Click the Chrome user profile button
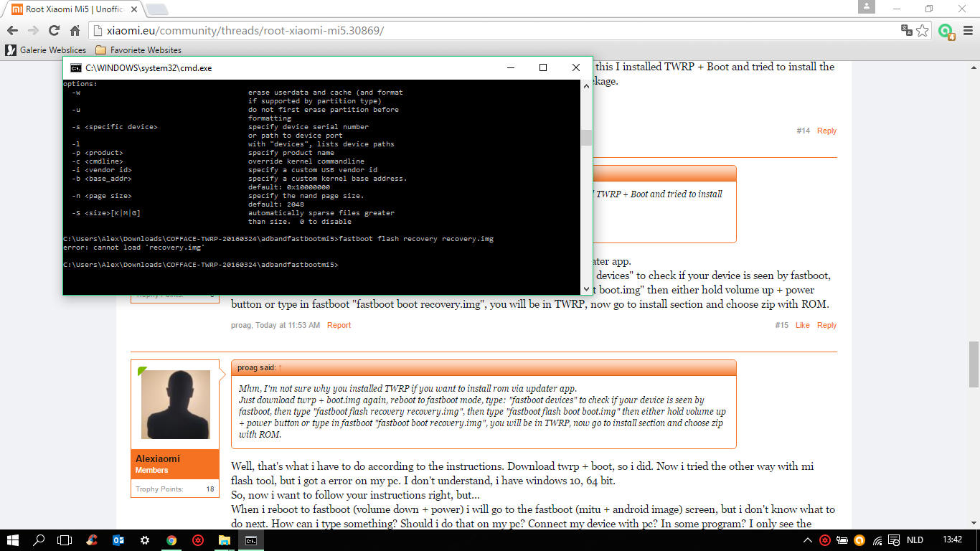Screen dimensions: 980x551 (x=867, y=7)
